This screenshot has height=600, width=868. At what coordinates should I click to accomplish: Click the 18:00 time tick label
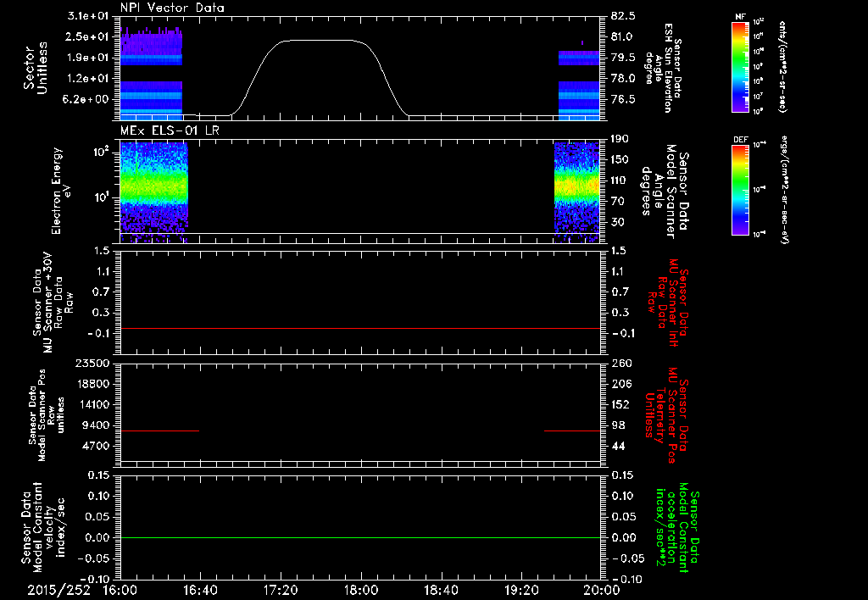[361, 590]
